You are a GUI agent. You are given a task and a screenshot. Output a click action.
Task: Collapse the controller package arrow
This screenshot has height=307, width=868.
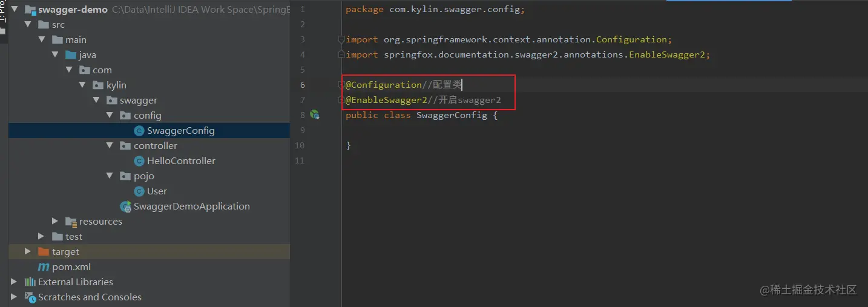coord(110,146)
